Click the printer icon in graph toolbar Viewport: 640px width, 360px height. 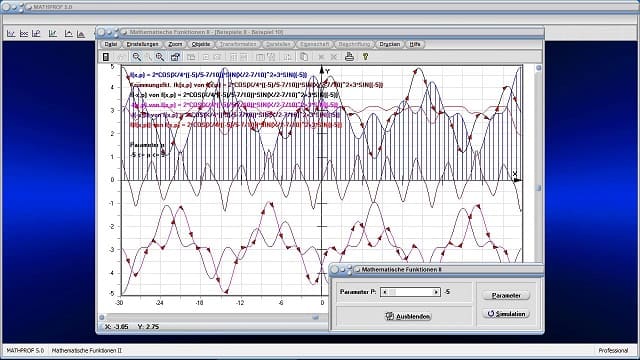pyautogui.click(x=349, y=57)
